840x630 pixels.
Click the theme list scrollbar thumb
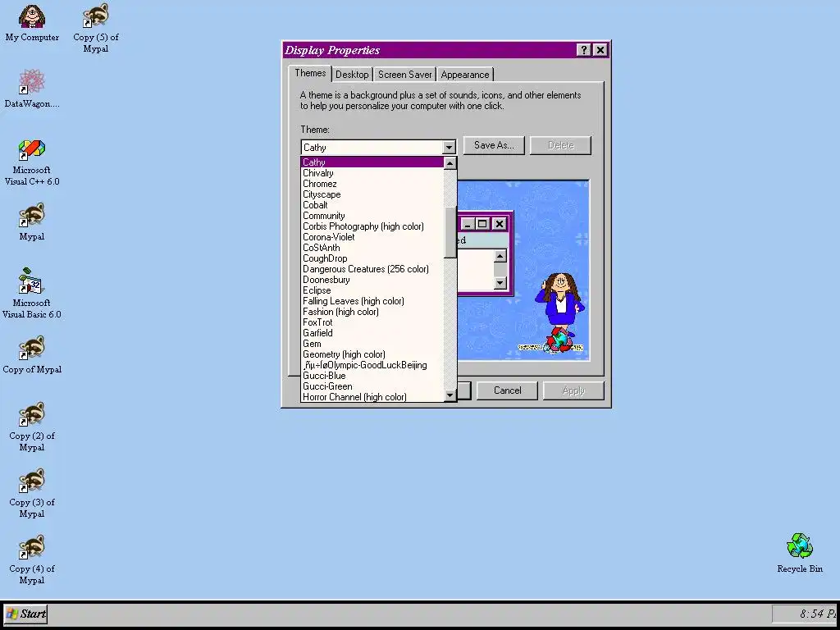(450, 231)
